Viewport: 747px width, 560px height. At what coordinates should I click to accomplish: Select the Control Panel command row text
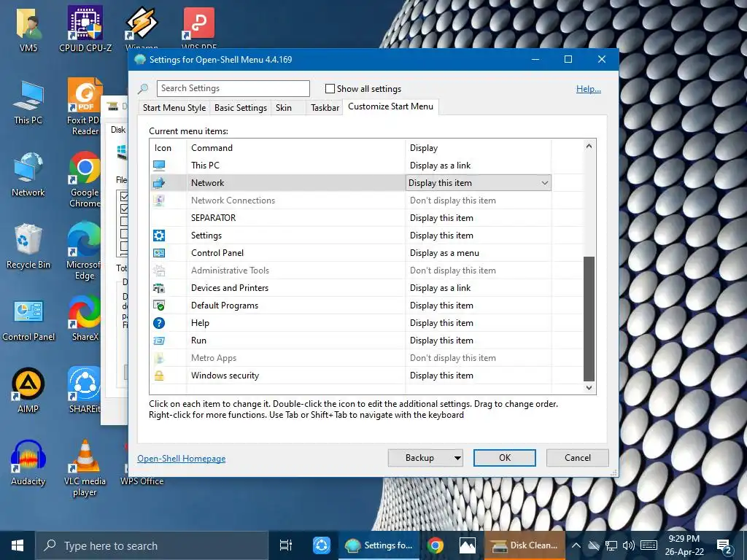point(217,253)
